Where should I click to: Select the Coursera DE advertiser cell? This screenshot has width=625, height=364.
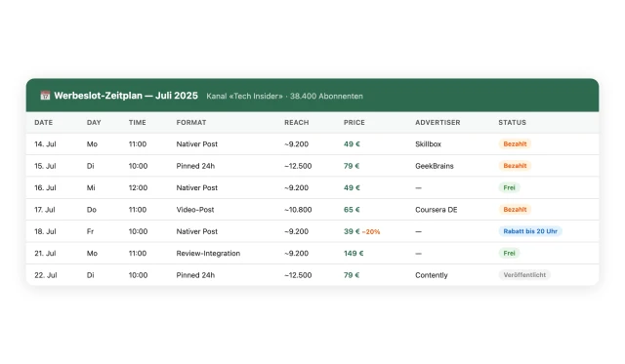tap(437, 210)
